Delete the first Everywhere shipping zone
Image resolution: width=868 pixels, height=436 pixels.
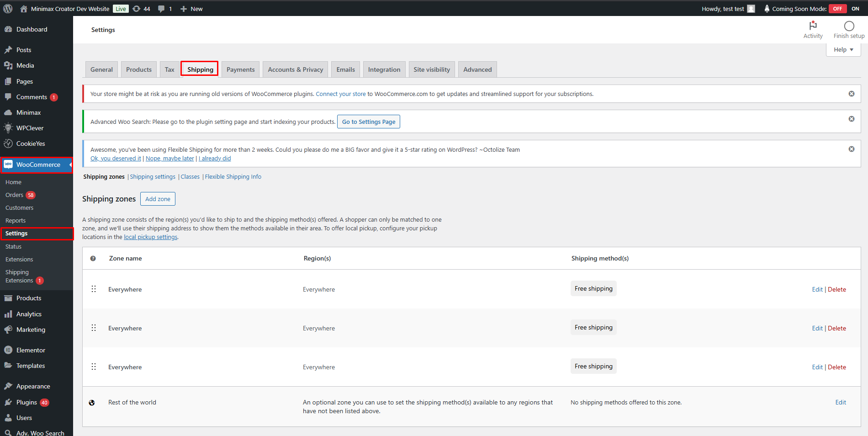[836, 289]
